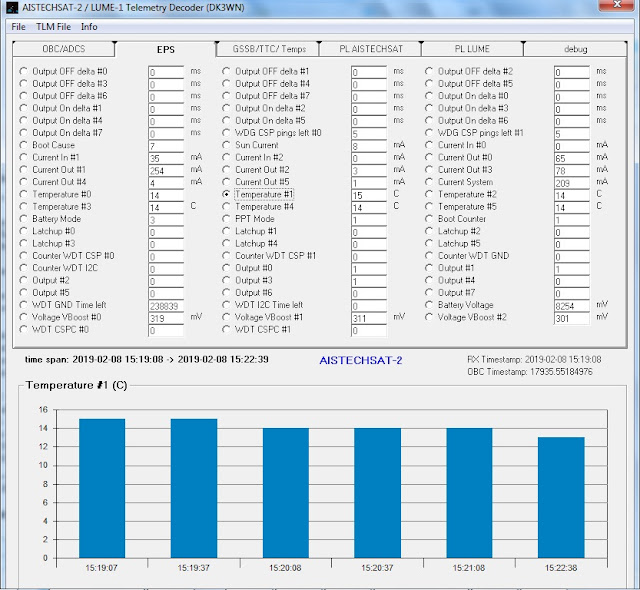The height and width of the screenshot is (590, 640).
Task: Click the OBC Timestamp text
Action: tap(530, 372)
